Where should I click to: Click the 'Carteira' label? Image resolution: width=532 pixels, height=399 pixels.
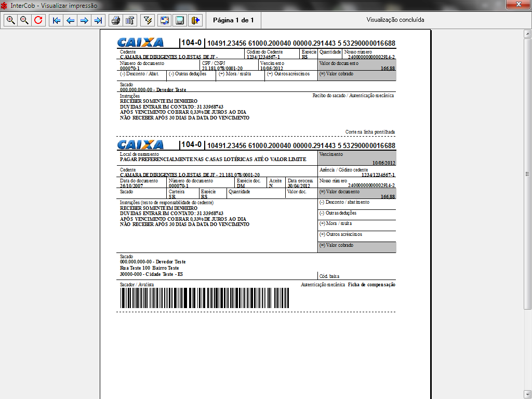click(x=177, y=192)
